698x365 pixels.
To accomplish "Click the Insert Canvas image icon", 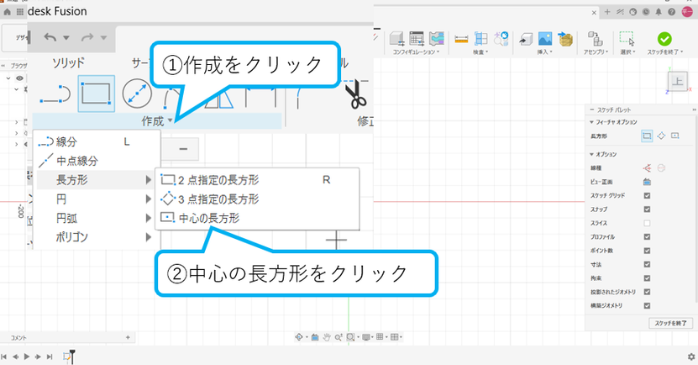I will click(545, 39).
